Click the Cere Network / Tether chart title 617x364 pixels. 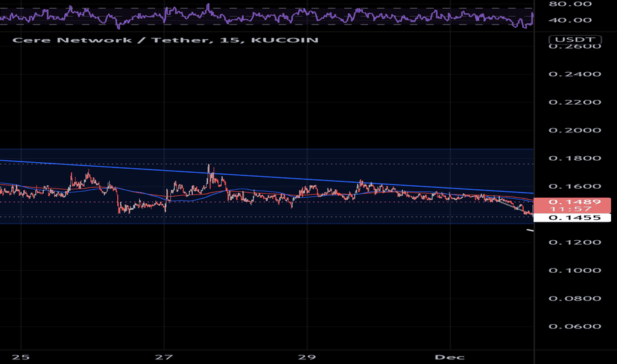pyautogui.click(x=166, y=40)
